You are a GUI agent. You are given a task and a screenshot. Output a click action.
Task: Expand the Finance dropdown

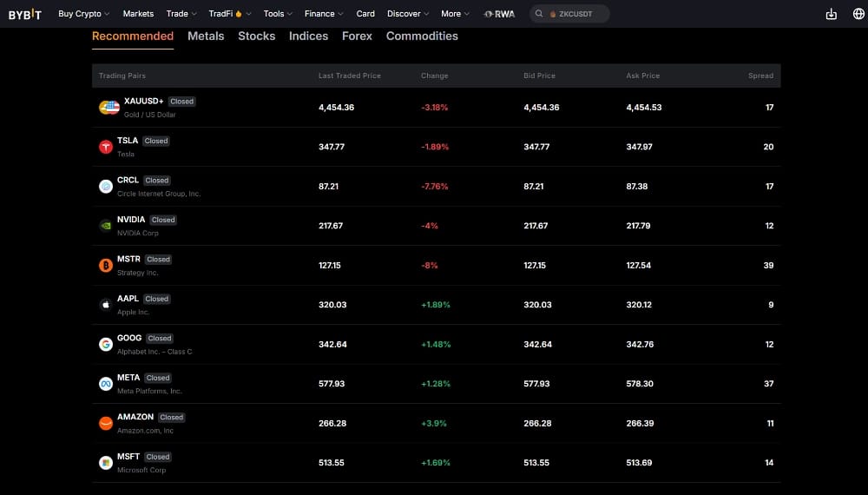coord(324,14)
